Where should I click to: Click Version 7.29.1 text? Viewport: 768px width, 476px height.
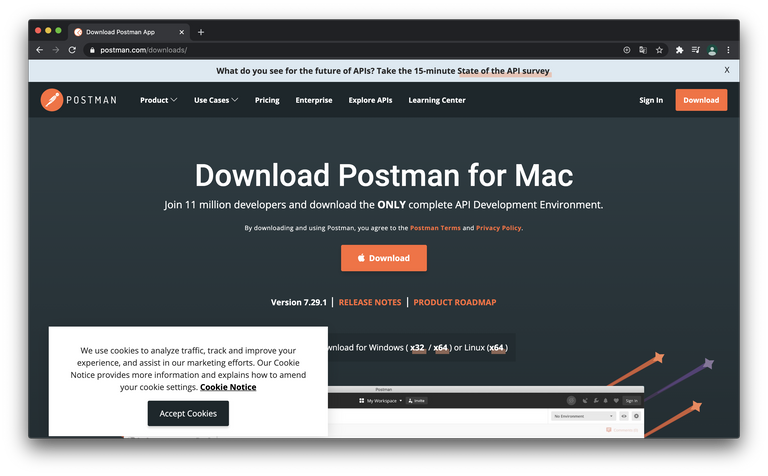point(298,302)
